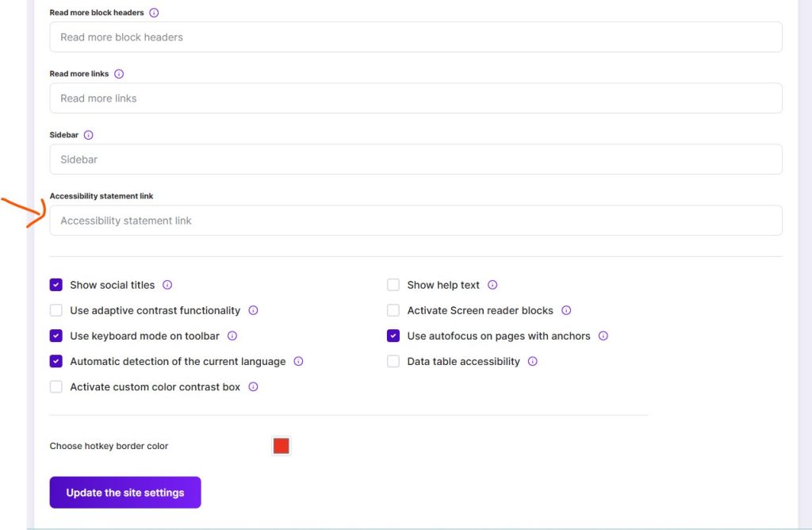This screenshot has height=530, width=812.
Task: Show info for Use autofocus on pages with anchors
Action: (x=603, y=336)
